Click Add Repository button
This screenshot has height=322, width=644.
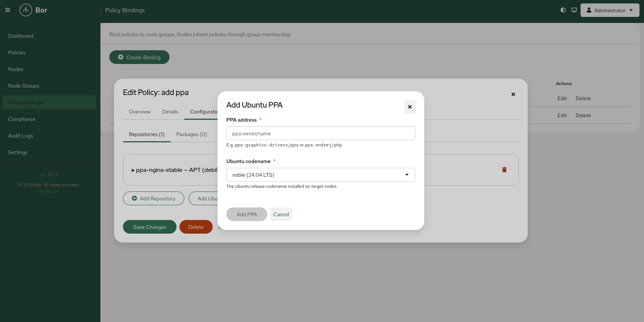(x=154, y=199)
